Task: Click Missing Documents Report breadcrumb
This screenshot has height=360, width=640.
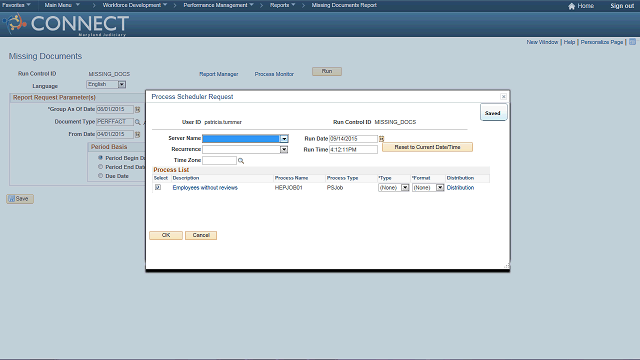Action: click(x=344, y=5)
